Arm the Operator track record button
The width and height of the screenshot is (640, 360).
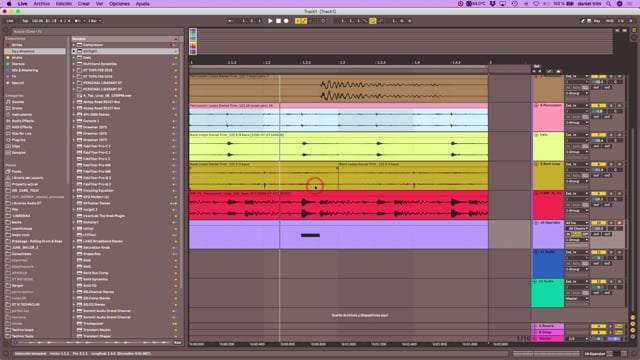(619, 223)
